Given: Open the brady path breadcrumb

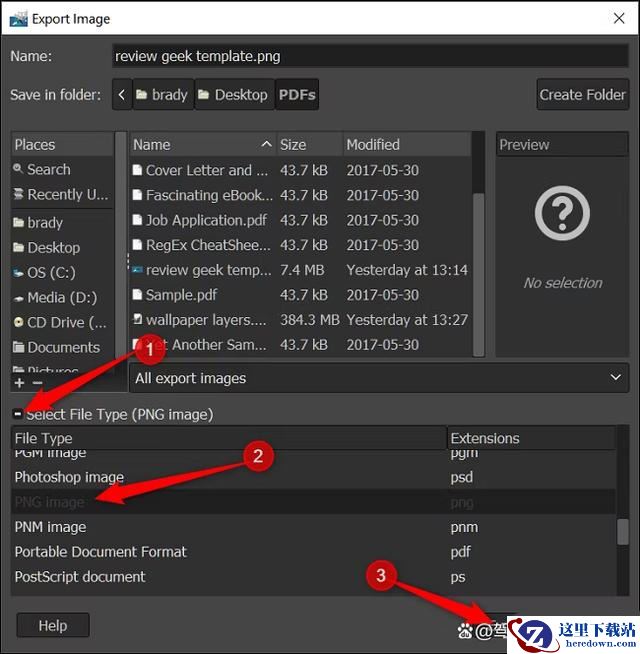Looking at the screenshot, I should [163, 95].
